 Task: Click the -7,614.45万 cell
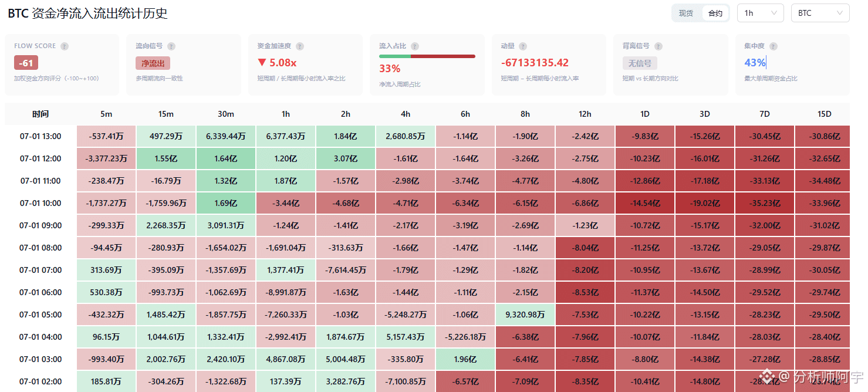click(x=346, y=270)
